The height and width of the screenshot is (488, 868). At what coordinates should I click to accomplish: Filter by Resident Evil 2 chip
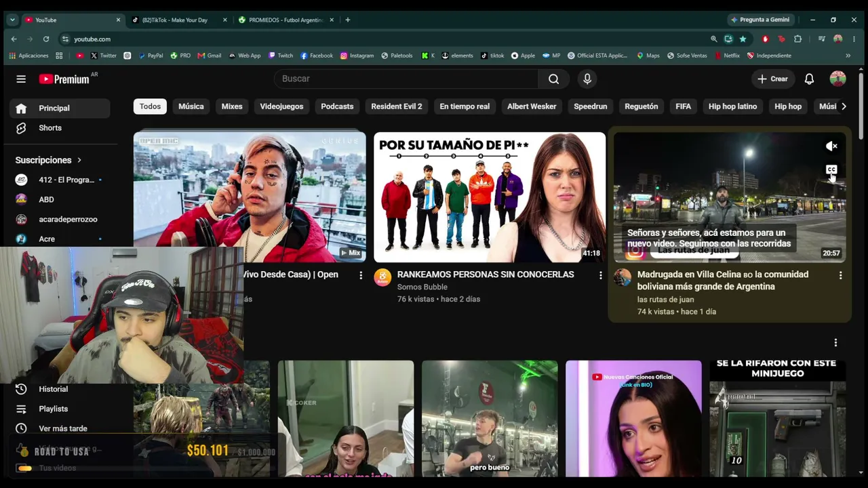click(x=397, y=106)
